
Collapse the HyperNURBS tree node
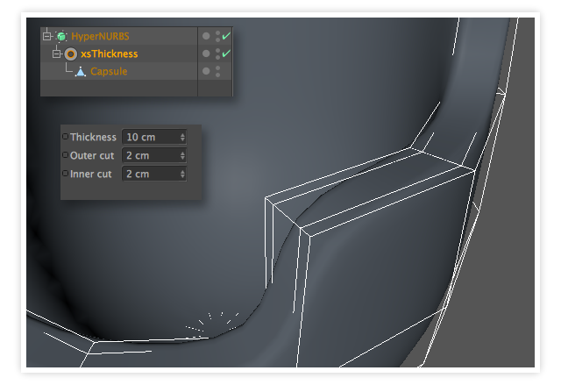tap(46, 36)
